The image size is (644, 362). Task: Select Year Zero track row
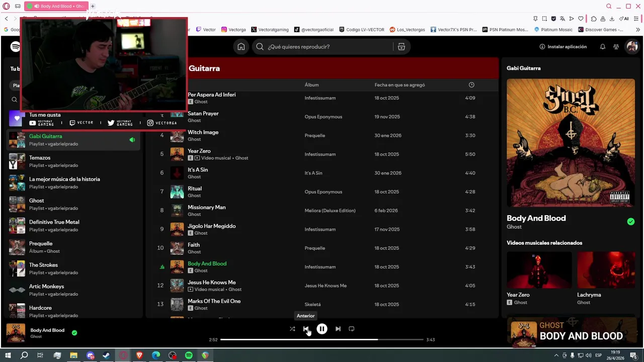tap(322, 154)
